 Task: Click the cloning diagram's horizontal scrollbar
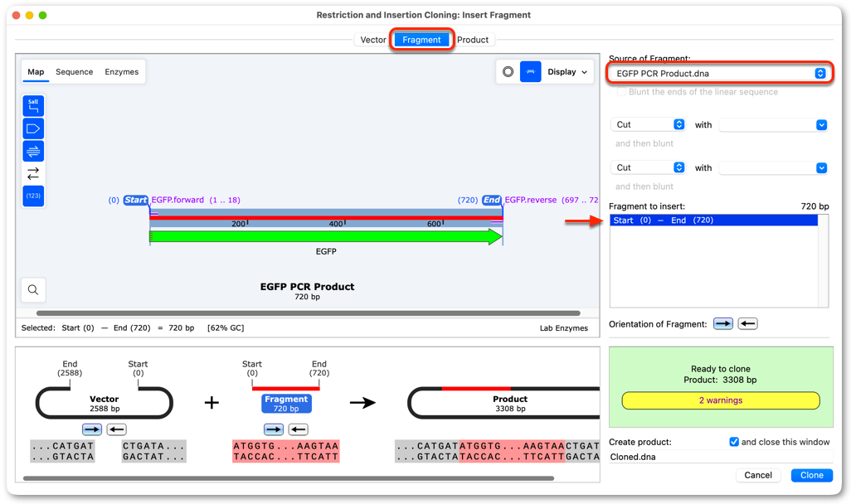(x=289, y=478)
